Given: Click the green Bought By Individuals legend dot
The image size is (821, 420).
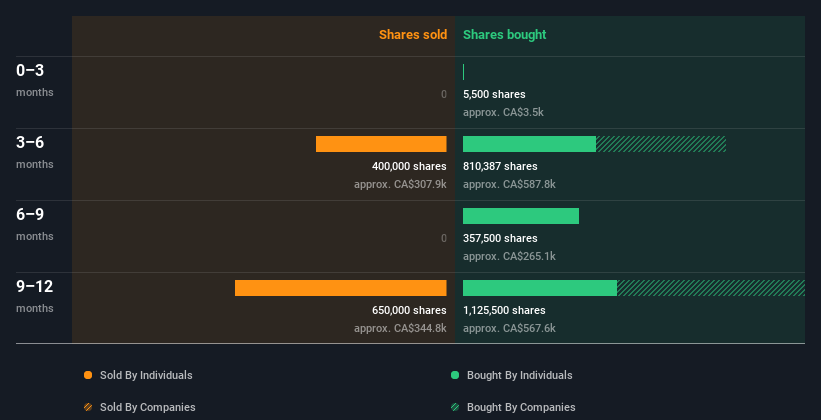Looking at the screenshot, I should (455, 375).
